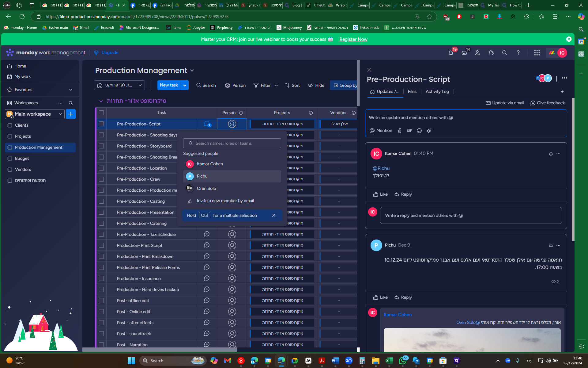Focus the Search names, roles or teams field
588x368 pixels.
pos(232,143)
